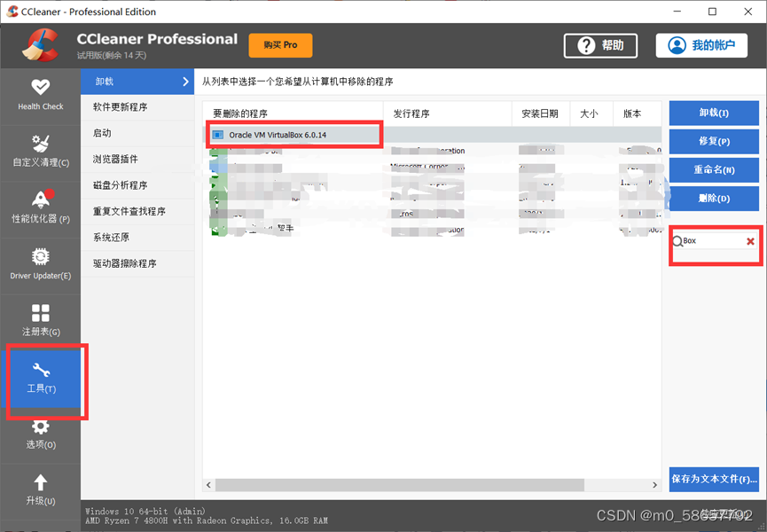Click horizontal scrollbar thumb
The image size is (767, 532).
[400, 485]
